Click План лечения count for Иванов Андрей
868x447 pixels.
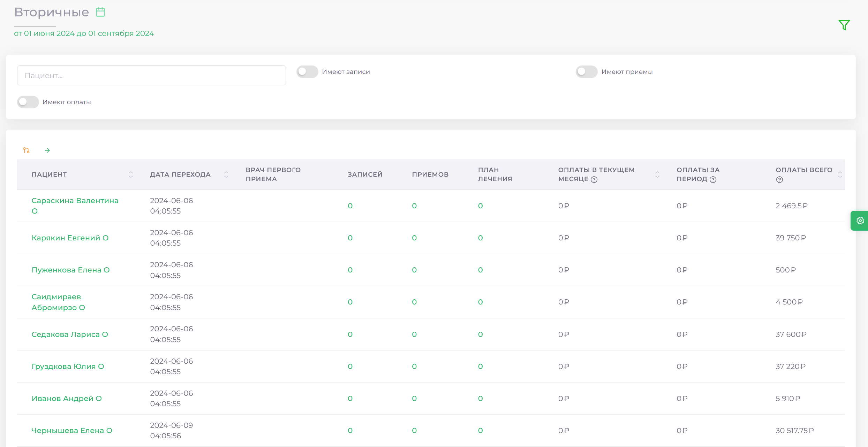point(480,399)
